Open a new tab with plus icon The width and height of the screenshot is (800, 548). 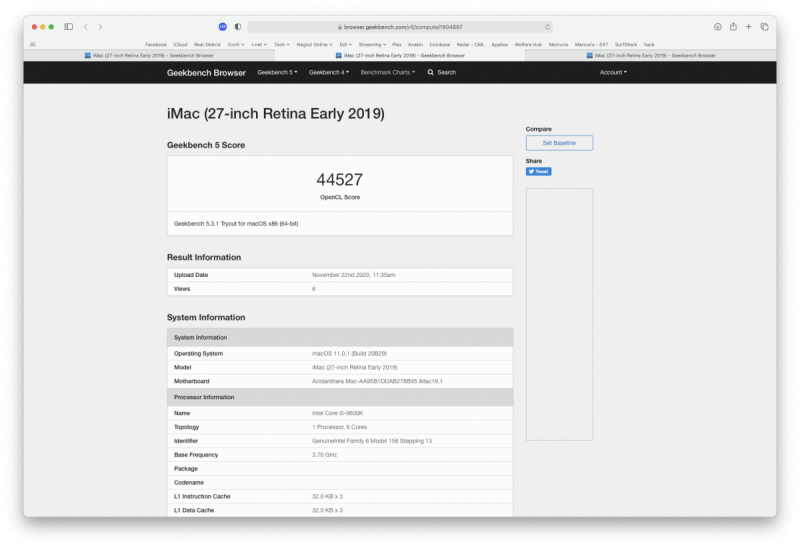pos(748,27)
